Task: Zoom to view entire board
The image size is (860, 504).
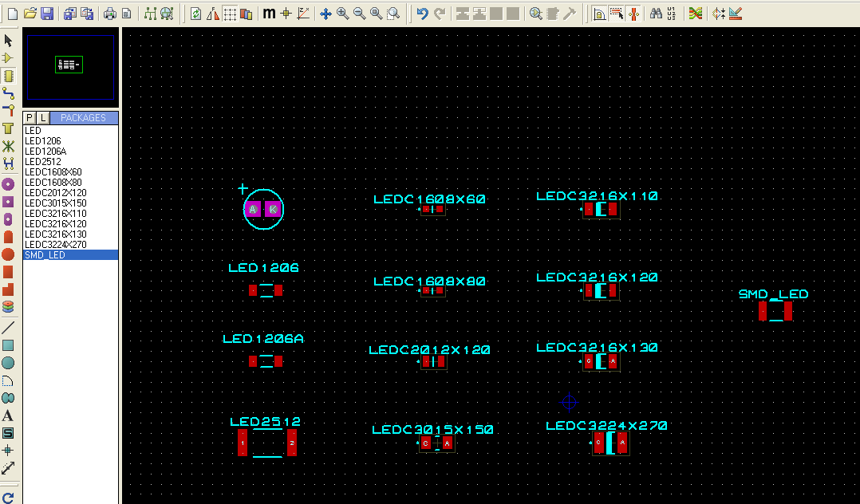Action: [x=377, y=14]
